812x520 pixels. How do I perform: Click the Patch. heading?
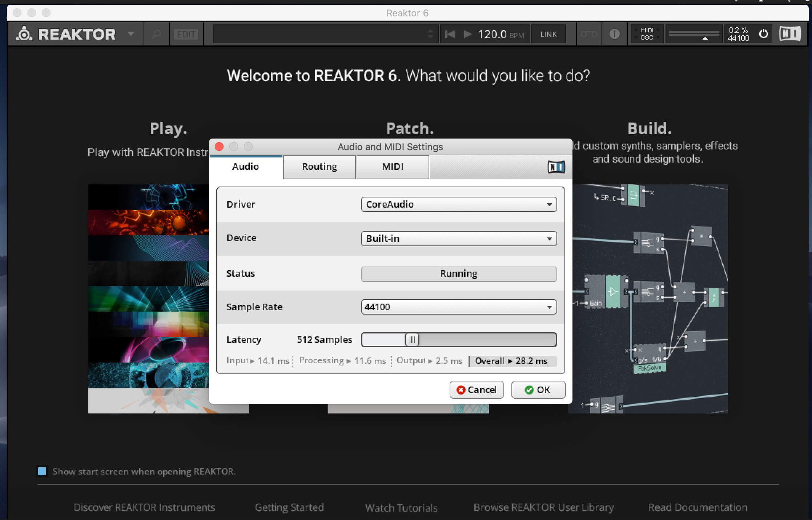[x=410, y=128]
